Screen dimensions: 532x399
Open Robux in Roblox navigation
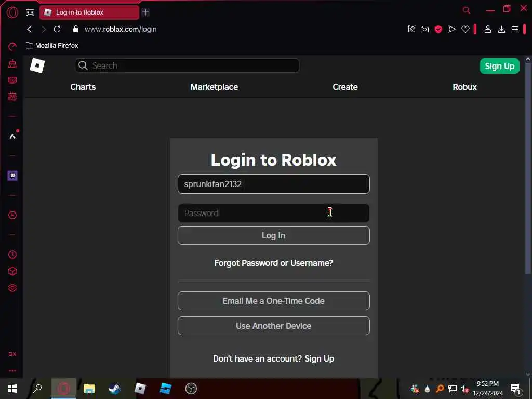pyautogui.click(x=464, y=87)
